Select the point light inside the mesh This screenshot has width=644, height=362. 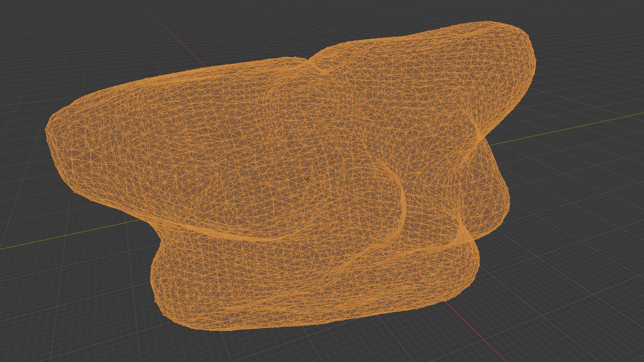[334, 163]
